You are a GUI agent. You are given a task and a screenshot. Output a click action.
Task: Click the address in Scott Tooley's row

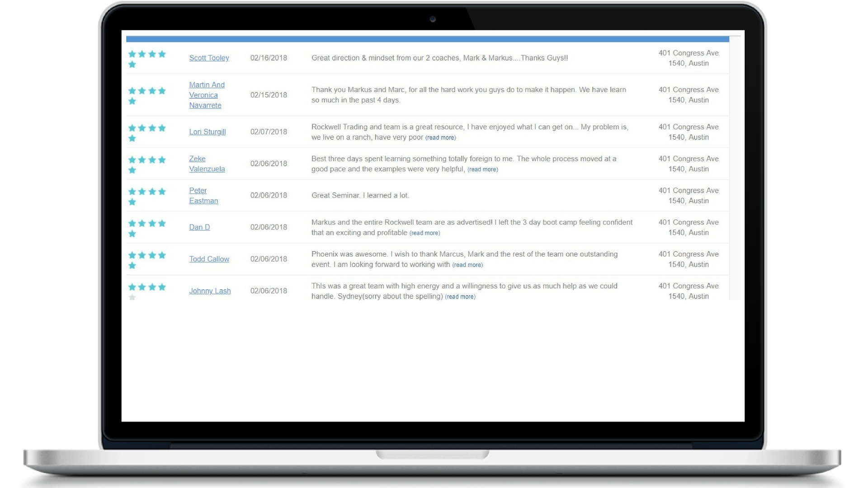689,58
